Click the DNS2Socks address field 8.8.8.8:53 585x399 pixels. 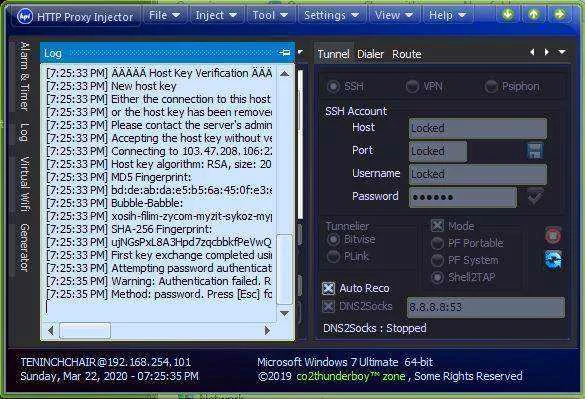coord(485,307)
